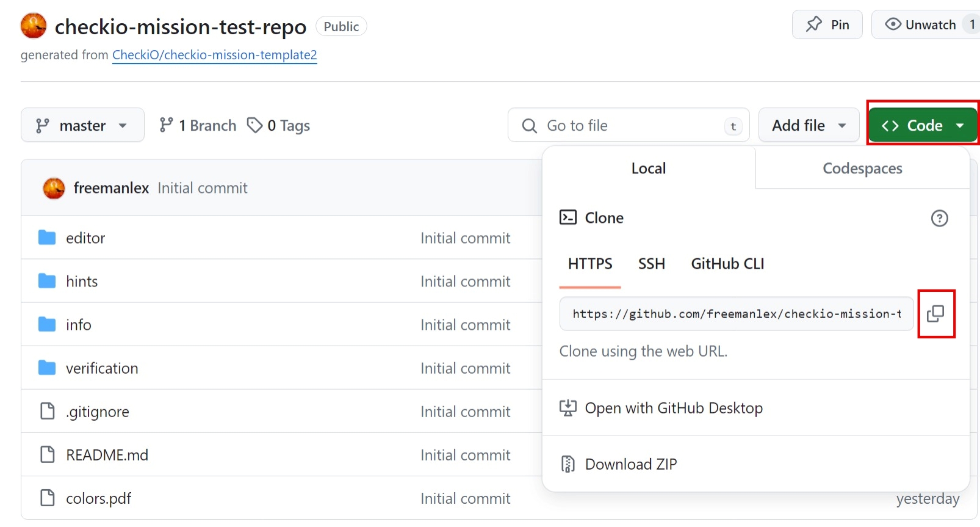
Task: Switch to the Local tab
Action: click(649, 168)
